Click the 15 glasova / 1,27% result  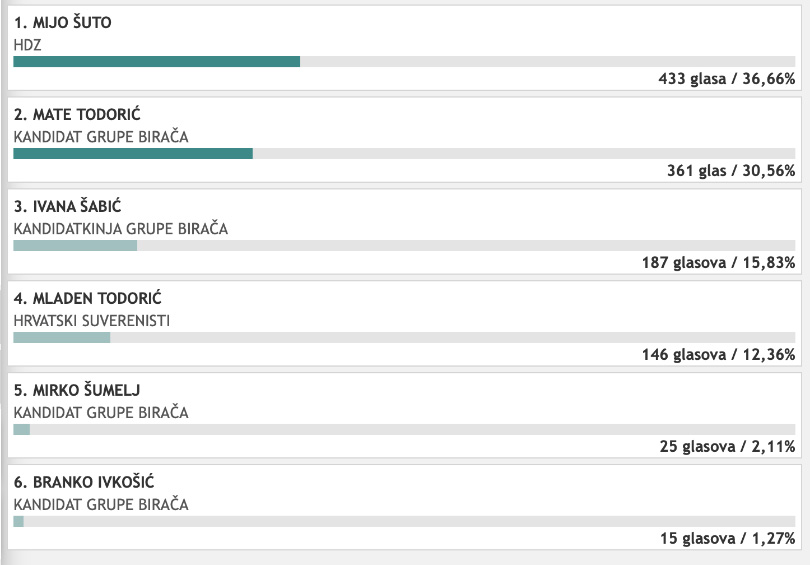[x=728, y=539]
